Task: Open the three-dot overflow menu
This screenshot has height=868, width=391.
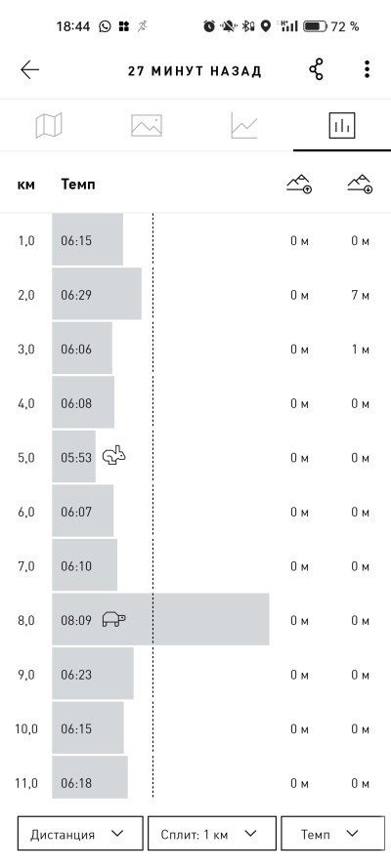Action: [367, 69]
